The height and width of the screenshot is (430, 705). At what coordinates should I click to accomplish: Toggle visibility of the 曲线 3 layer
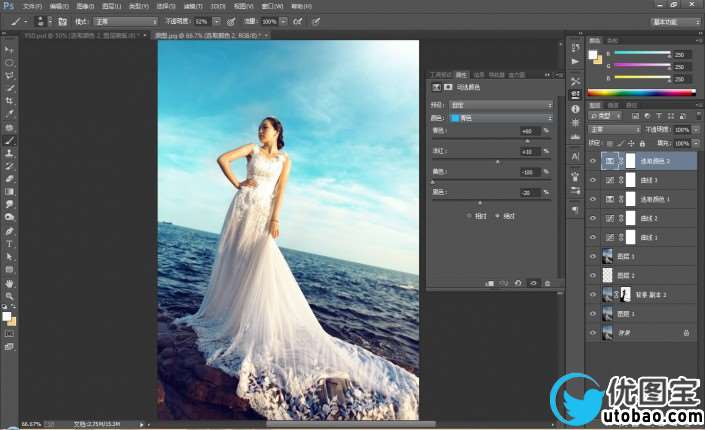point(592,179)
